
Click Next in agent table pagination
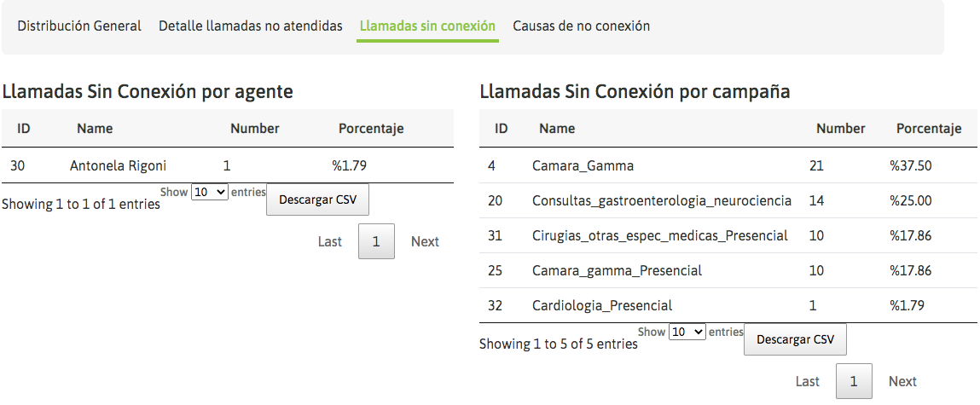pyautogui.click(x=425, y=242)
